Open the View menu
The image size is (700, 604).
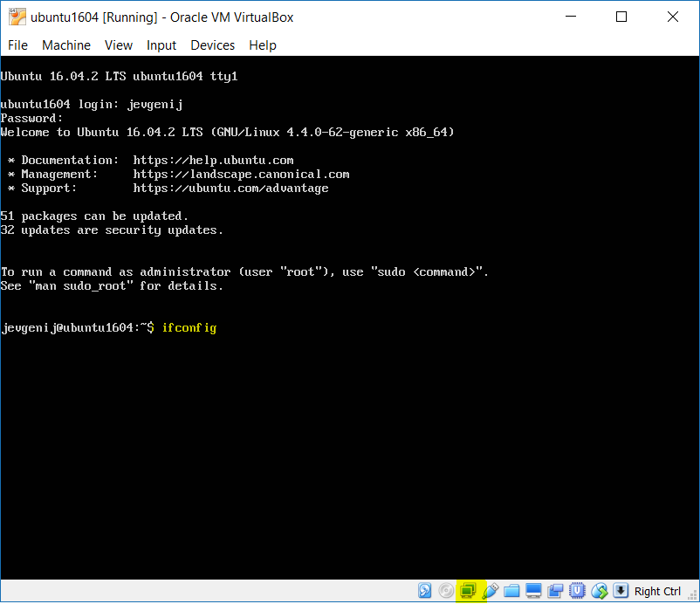coord(119,45)
